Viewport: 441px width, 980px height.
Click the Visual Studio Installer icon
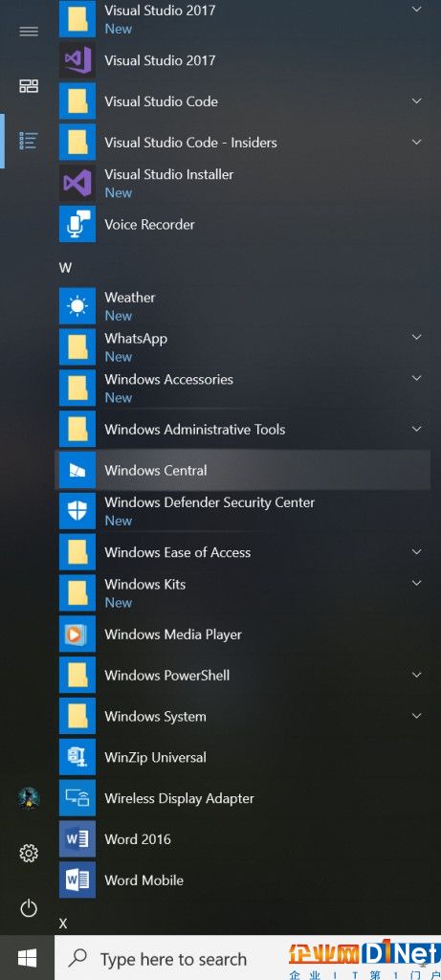(x=77, y=183)
